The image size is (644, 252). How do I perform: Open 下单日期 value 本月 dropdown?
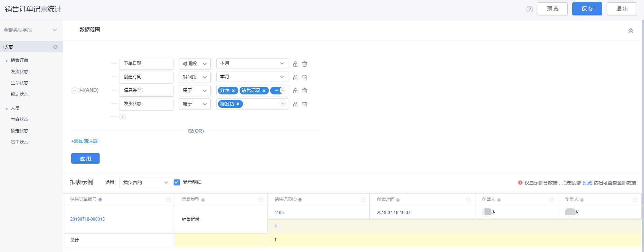pos(252,64)
